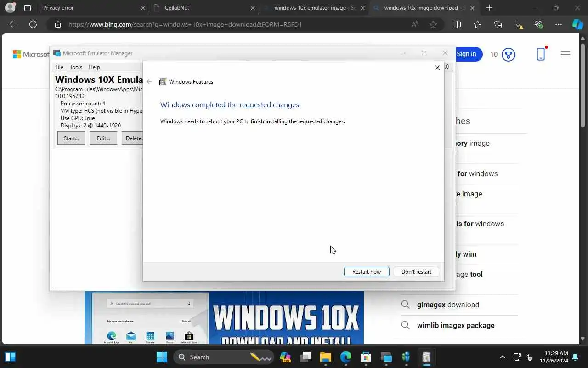The image size is (588, 368).
Task: Open Edge tab actions menu icon
Action: click(28, 8)
